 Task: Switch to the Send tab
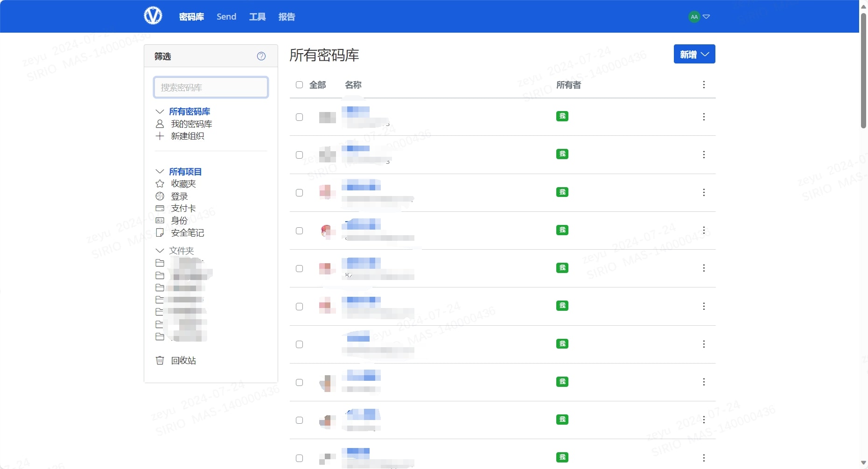(226, 17)
